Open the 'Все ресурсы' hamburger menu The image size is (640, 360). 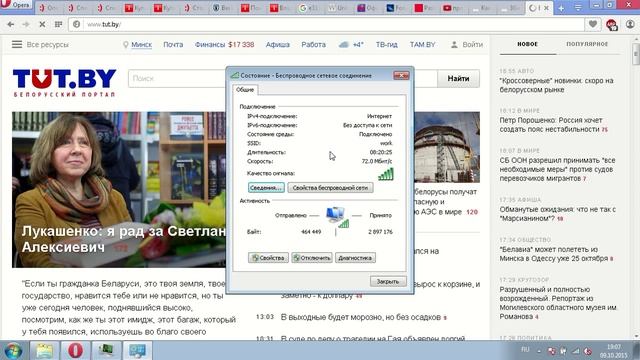coord(40,44)
